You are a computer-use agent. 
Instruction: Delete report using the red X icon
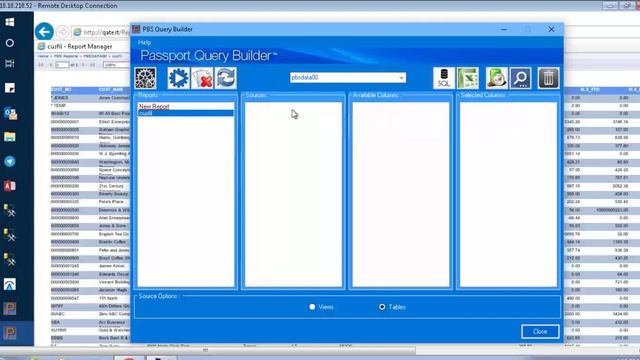202,78
